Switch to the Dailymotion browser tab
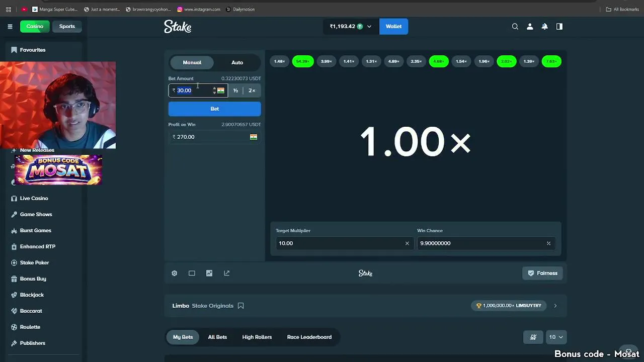Viewport: 644px width, 362px height. point(240,9)
